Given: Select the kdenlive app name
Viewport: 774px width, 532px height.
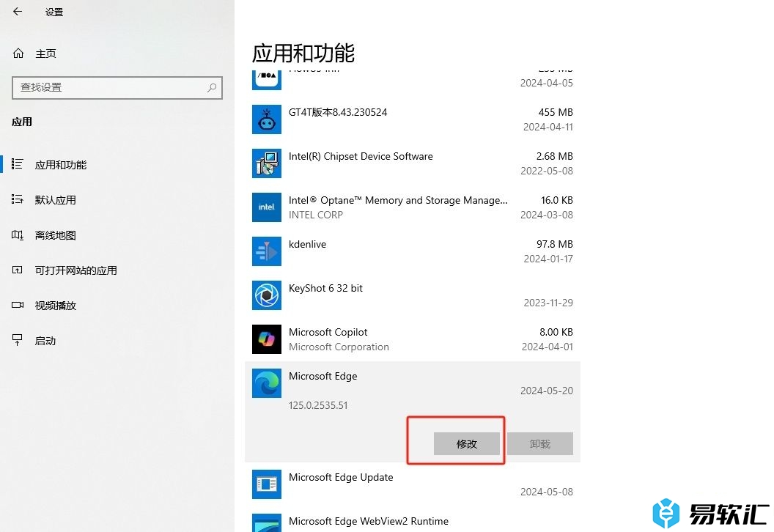Looking at the screenshot, I should 308,244.
